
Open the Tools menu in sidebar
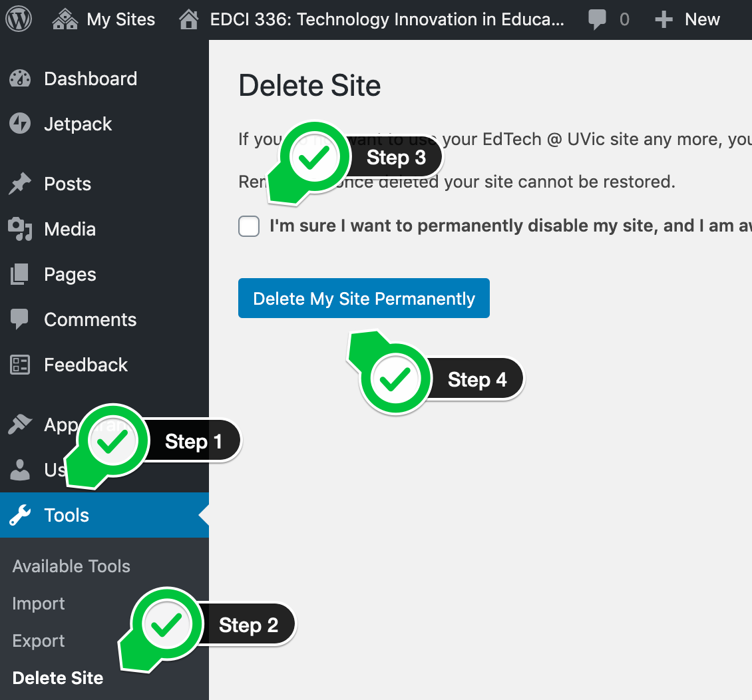tap(67, 515)
